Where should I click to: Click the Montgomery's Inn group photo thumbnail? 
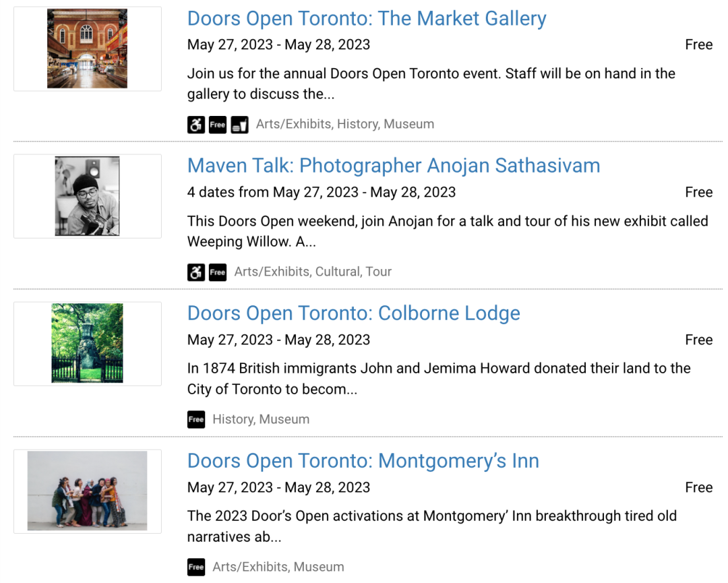click(87, 491)
